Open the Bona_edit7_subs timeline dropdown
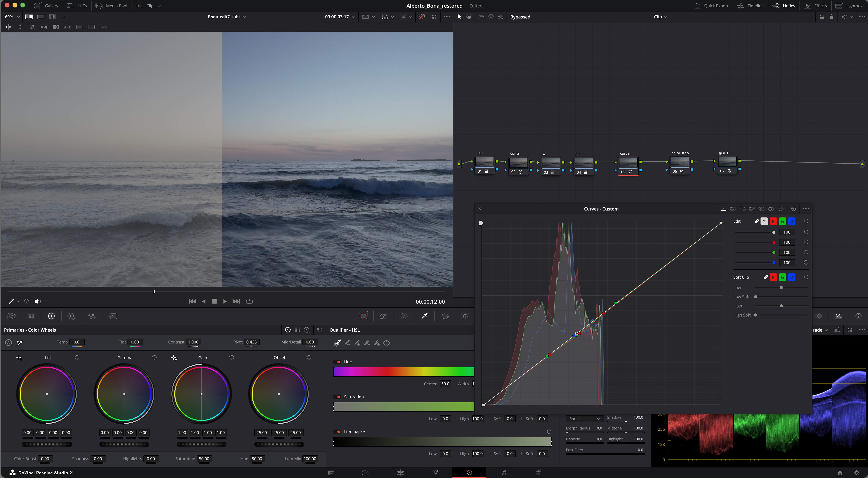The height and width of the screenshot is (478, 868). click(x=227, y=17)
